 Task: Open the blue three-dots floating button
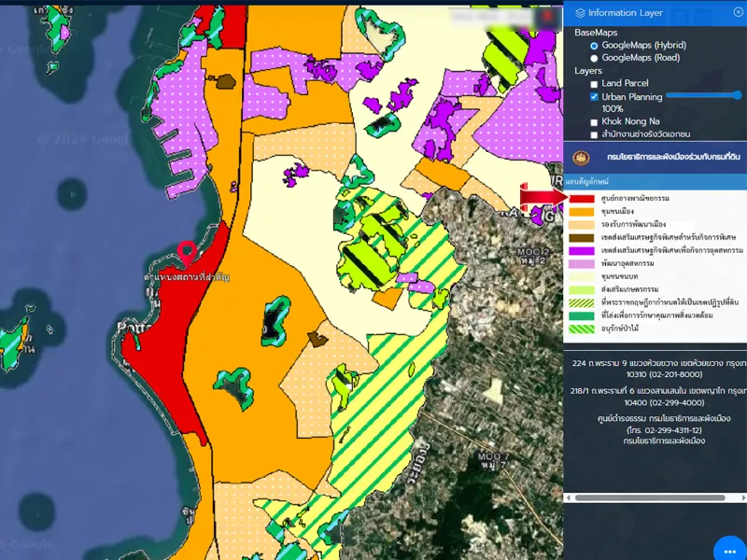pyautogui.click(x=729, y=550)
